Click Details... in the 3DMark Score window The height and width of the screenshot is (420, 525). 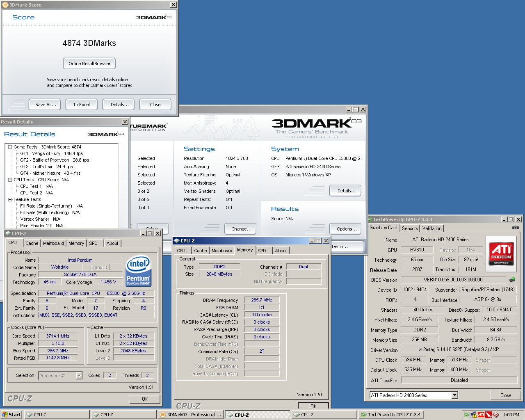click(x=119, y=105)
